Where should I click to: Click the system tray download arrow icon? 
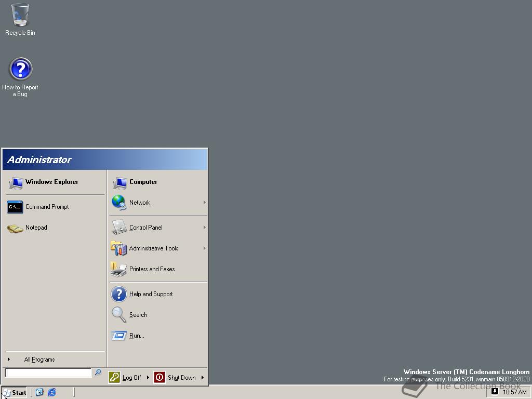coord(495,392)
